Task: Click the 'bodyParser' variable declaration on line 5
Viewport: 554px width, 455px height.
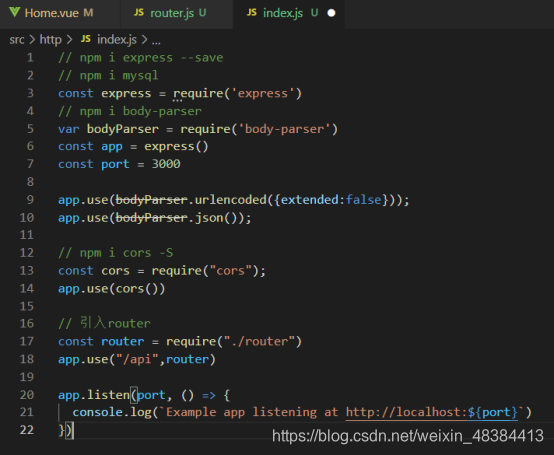Action: pyautogui.click(x=123, y=129)
